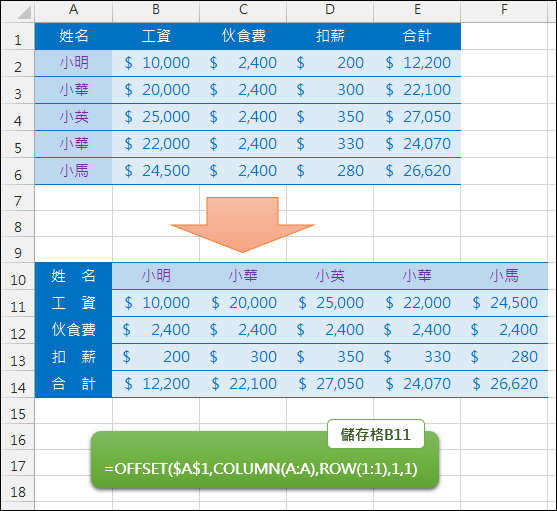The height and width of the screenshot is (511, 557).
Task: Select column F header
Action: (504, 10)
